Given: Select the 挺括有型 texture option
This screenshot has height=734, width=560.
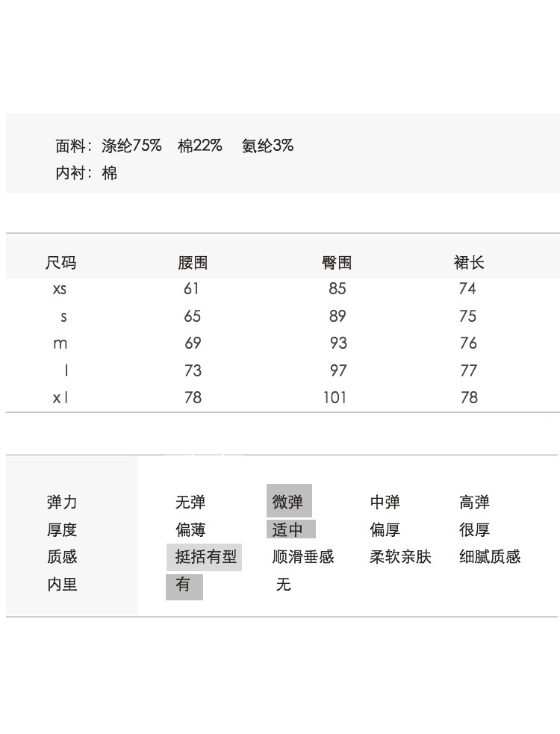Looking at the screenshot, I should 205,557.
